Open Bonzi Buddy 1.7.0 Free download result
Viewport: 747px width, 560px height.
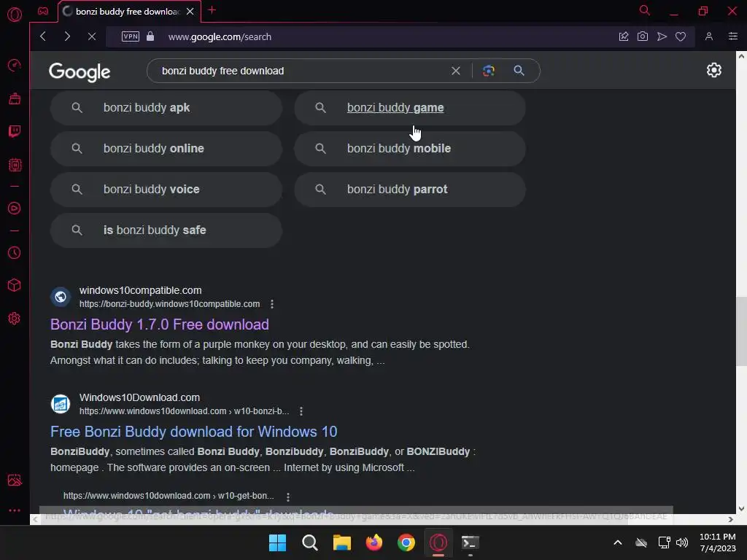pos(160,324)
